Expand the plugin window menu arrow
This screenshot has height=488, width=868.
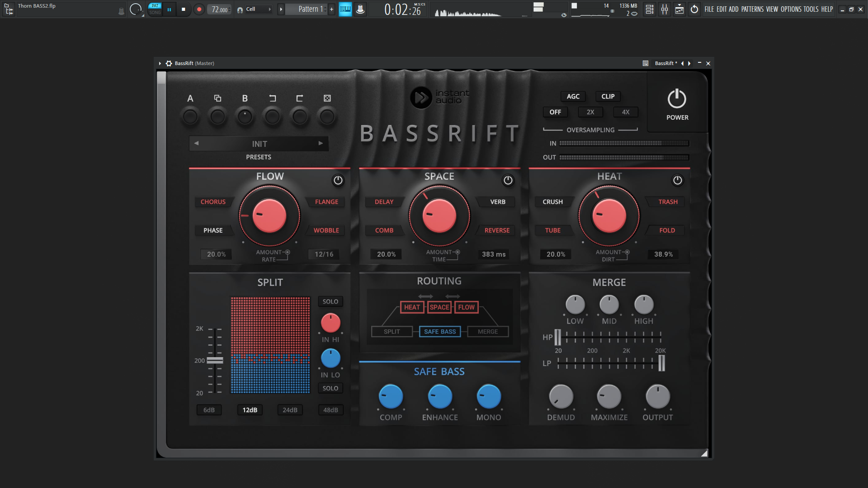160,63
